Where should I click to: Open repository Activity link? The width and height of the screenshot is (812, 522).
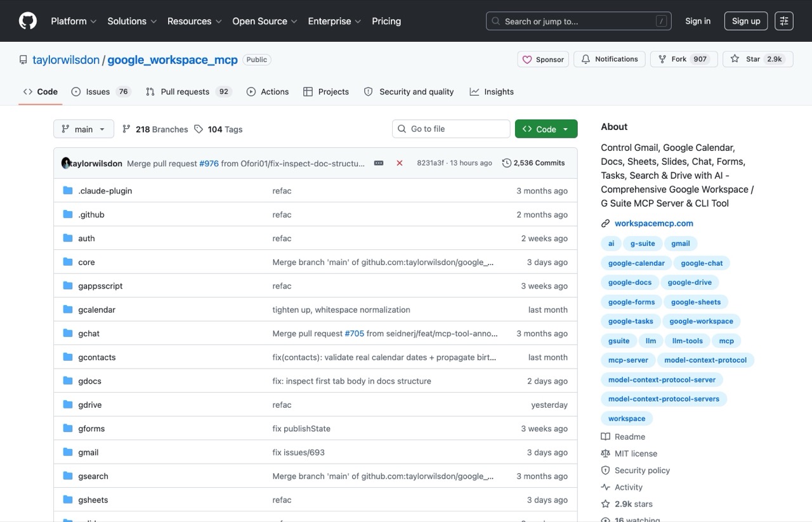[x=622, y=487]
